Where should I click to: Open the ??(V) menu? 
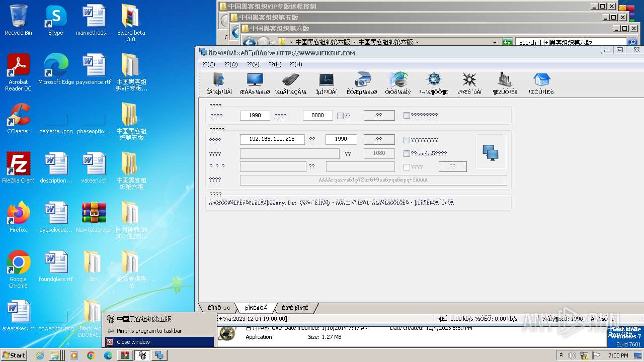pyautogui.click(x=253, y=64)
